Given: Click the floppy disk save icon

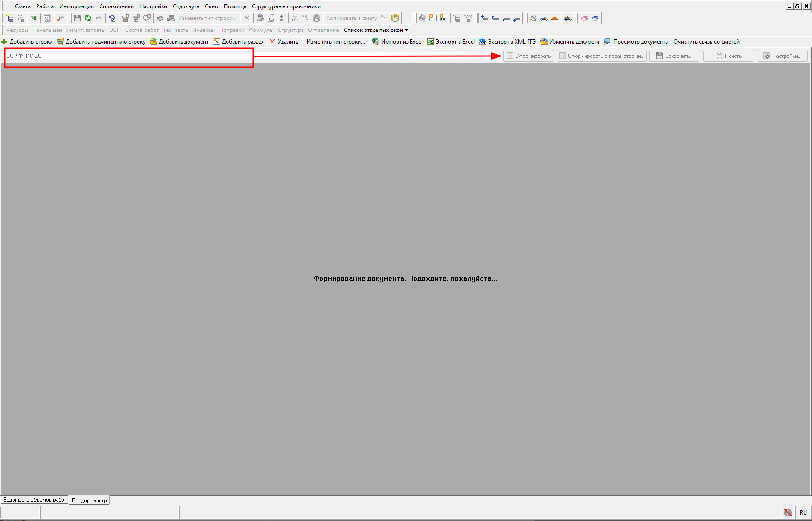Looking at the screenshot, I should 77,18.
